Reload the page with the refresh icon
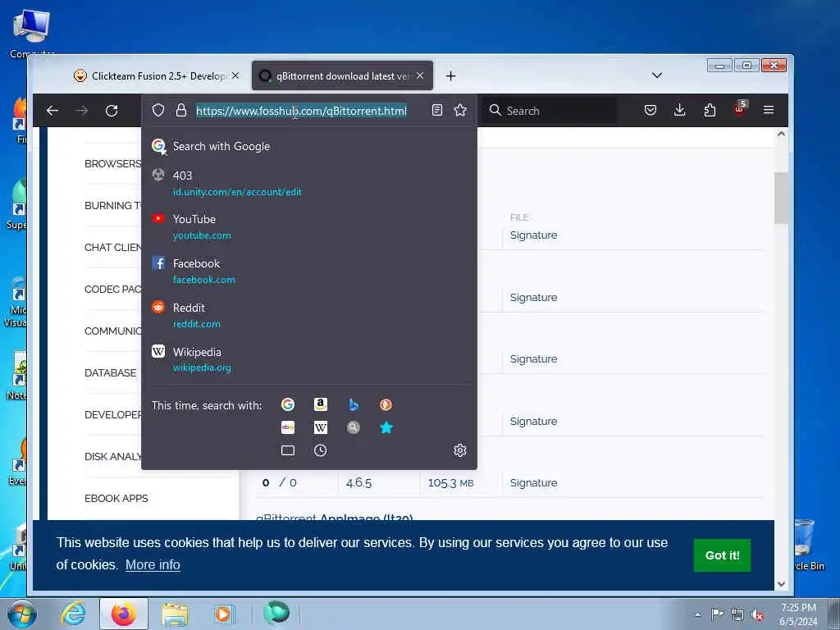This screenshot has height=630, width=840. [x=112, y=111]
